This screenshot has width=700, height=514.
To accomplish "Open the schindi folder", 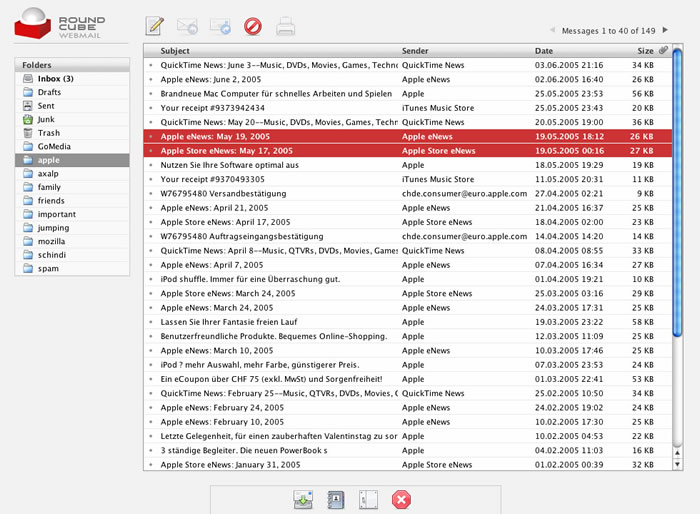I will [72, 255].
